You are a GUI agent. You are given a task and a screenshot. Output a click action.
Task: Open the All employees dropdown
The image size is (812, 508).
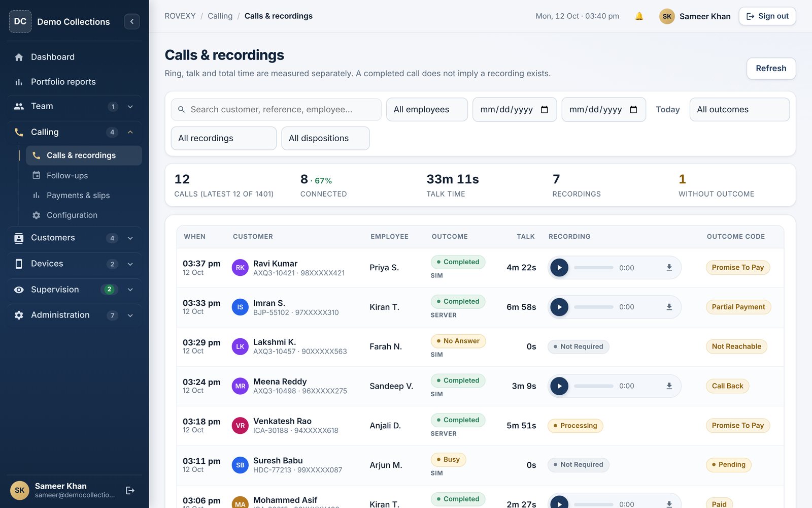pyautogui.click(x=427, y=110)
